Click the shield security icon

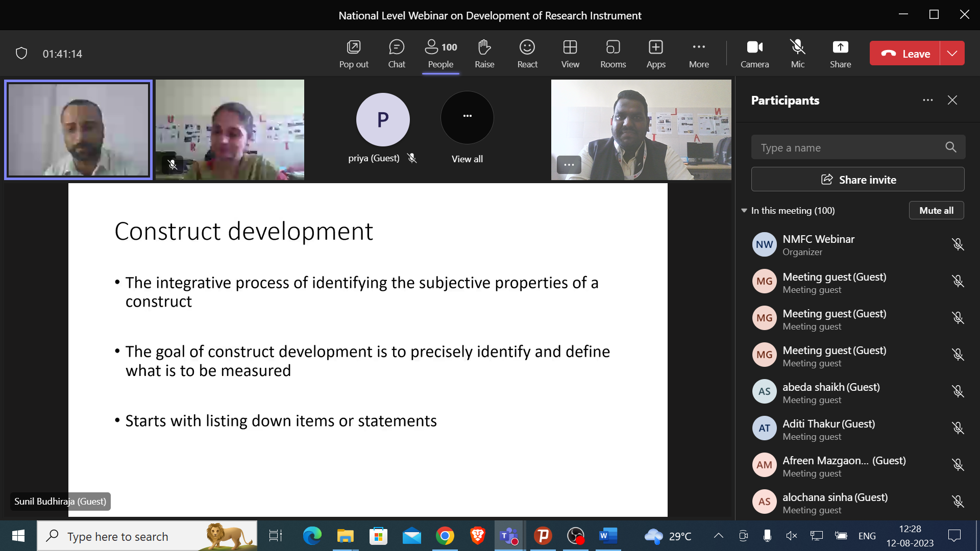coord(21,53)
